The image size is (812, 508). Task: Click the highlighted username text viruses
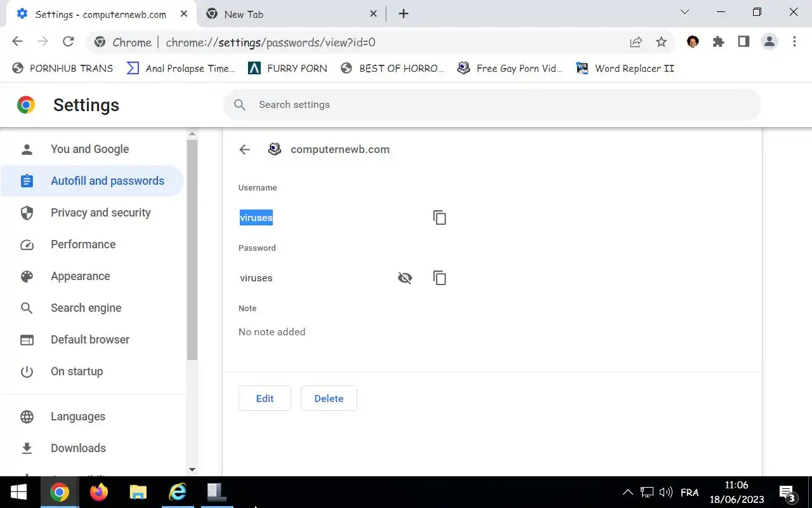pos(256,218)
